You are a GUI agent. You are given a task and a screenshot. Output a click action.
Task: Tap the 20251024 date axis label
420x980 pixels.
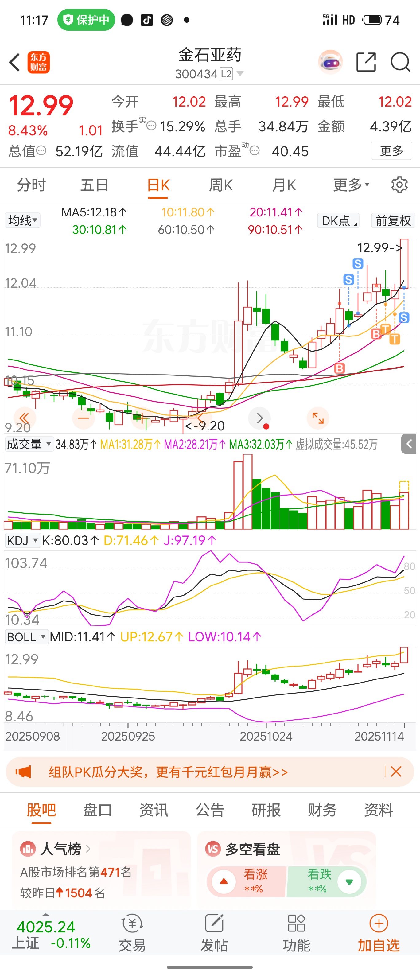click(266, 736)
